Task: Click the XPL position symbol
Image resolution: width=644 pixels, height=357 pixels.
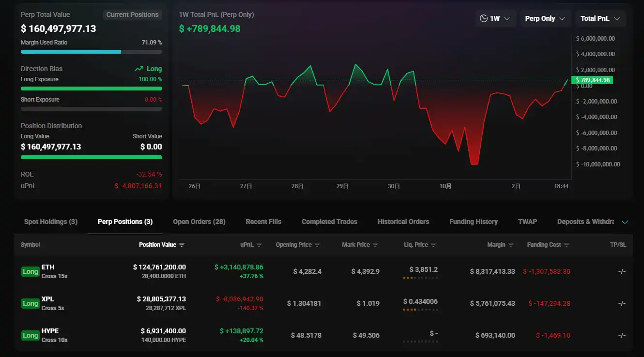Action: pos(48,299)
